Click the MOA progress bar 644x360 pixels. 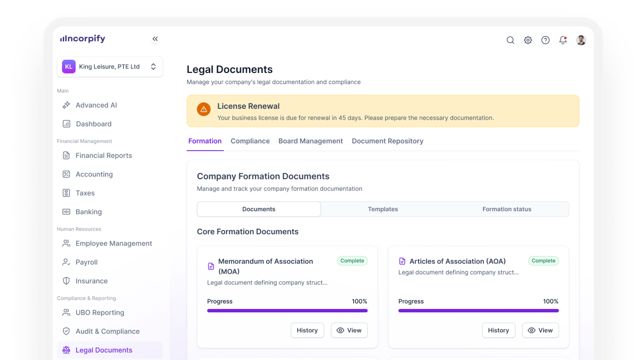pyautogui.click(x=287, y=311)
